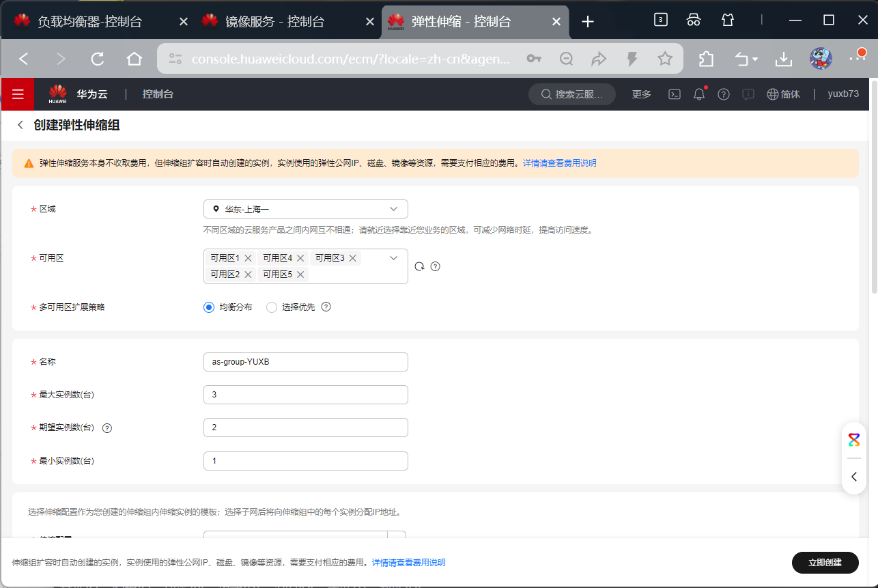Open 更多 menu in header

coord(642,94)
